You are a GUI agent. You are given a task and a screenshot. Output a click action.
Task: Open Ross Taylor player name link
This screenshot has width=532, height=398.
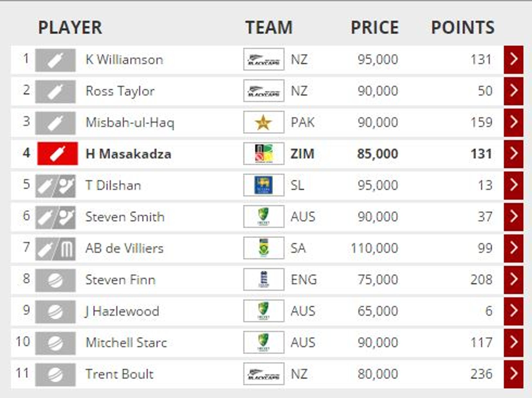(x=120, y=91)
